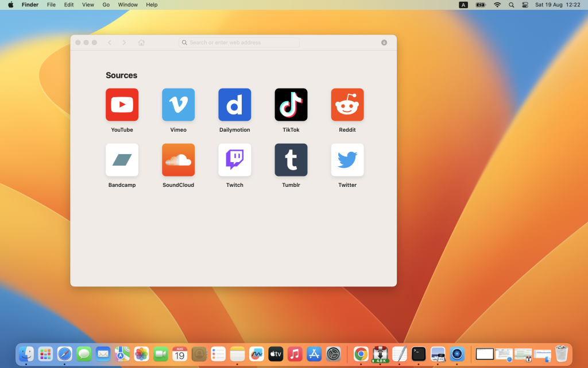
Task: Open the File menu
Action: tap(51, 5)
